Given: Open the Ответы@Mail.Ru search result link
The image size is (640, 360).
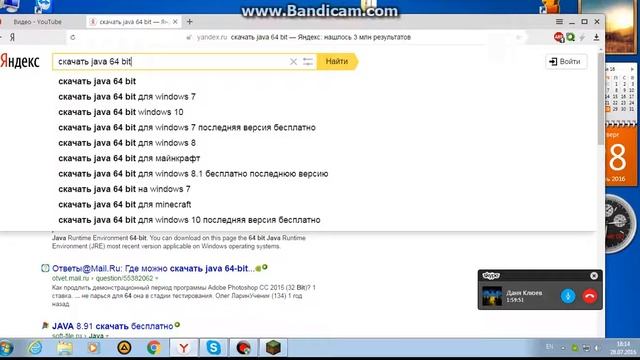Looking at the screenshot, I should click(153, 269).
